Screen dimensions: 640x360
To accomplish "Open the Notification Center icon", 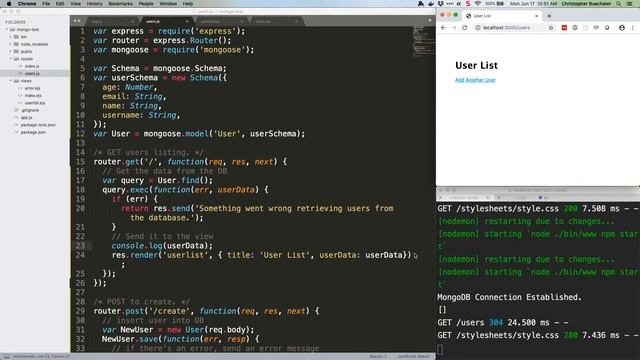I will point(630,4).
